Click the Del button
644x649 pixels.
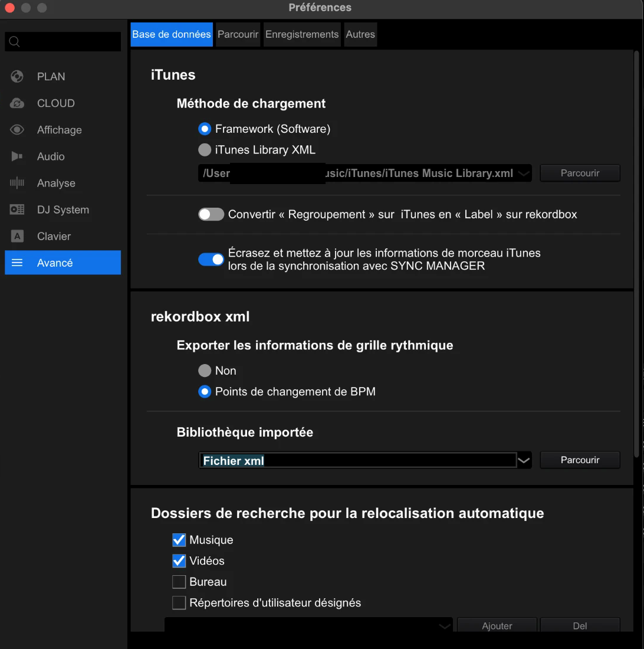click(x=580, y=625)
